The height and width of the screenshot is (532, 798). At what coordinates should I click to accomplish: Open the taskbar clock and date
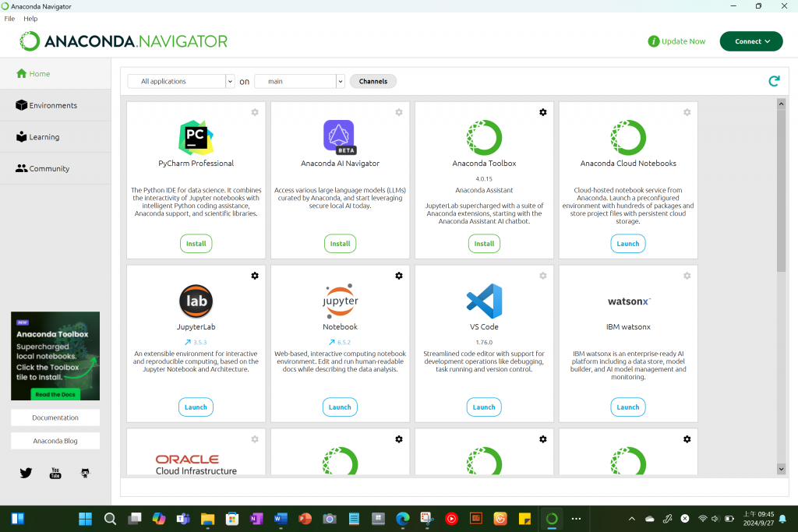(758, 519)
